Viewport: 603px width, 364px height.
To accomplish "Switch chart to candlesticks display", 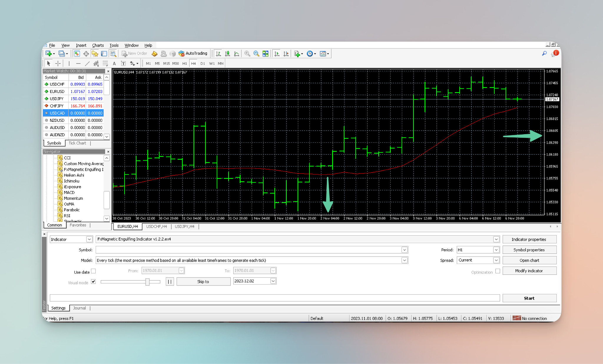I will pos(227,54).
